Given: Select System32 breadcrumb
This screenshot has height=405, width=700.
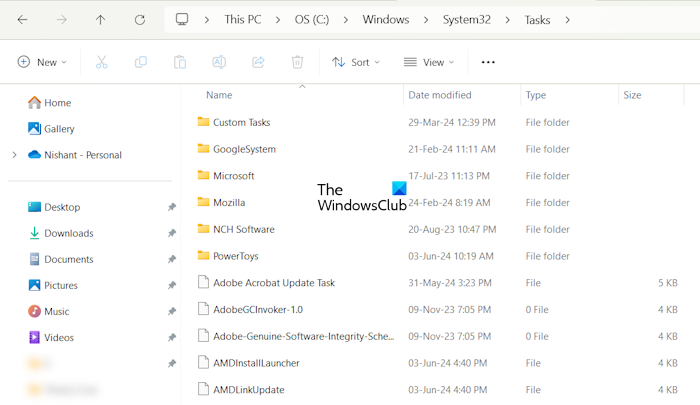Looking at the screenshot, I should point(467,20).
